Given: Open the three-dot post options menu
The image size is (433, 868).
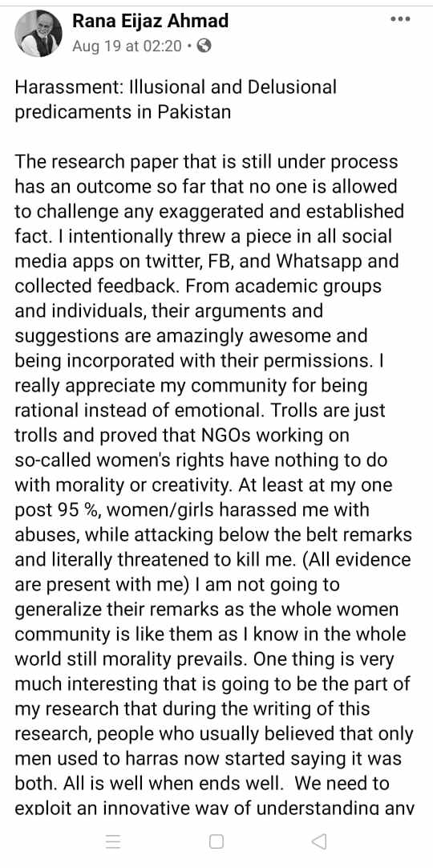Looking at the screenshot, I should click(400, 18).
